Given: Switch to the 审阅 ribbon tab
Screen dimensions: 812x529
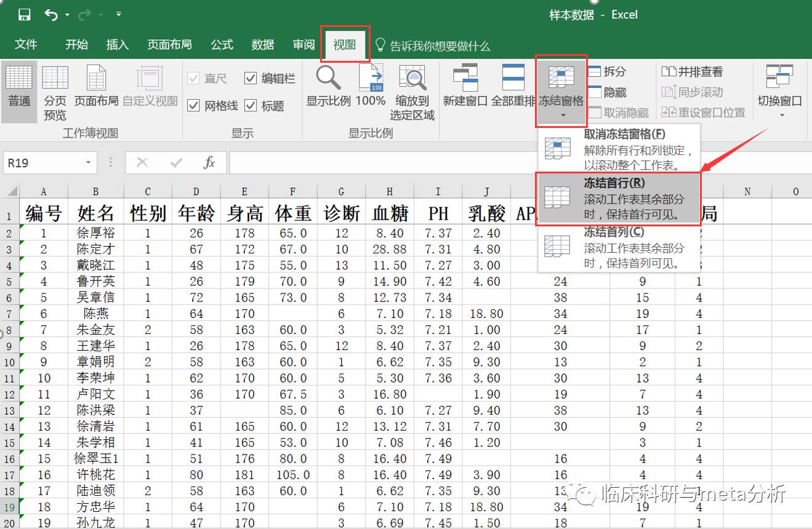Looking at the screenshot, I should pyautogui.click(x=303, y=44).
